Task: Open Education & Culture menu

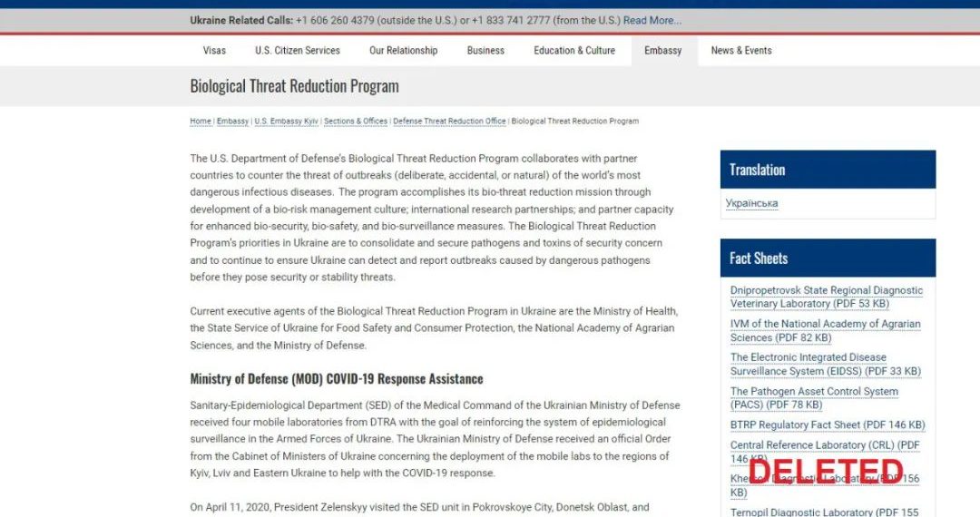Action: pos(574,51)
